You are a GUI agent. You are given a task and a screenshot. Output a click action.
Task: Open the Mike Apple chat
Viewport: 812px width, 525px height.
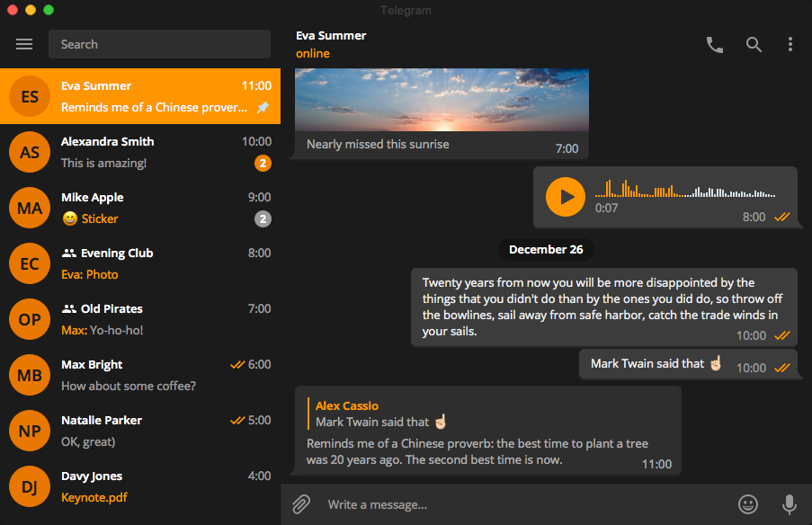pyautogui.click(x=140, y=209)
